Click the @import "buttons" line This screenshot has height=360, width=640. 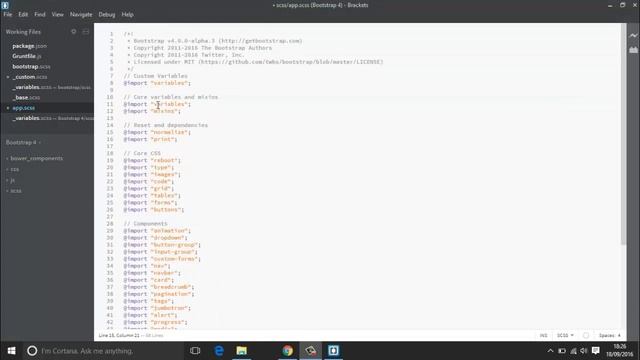pos(154,210)
